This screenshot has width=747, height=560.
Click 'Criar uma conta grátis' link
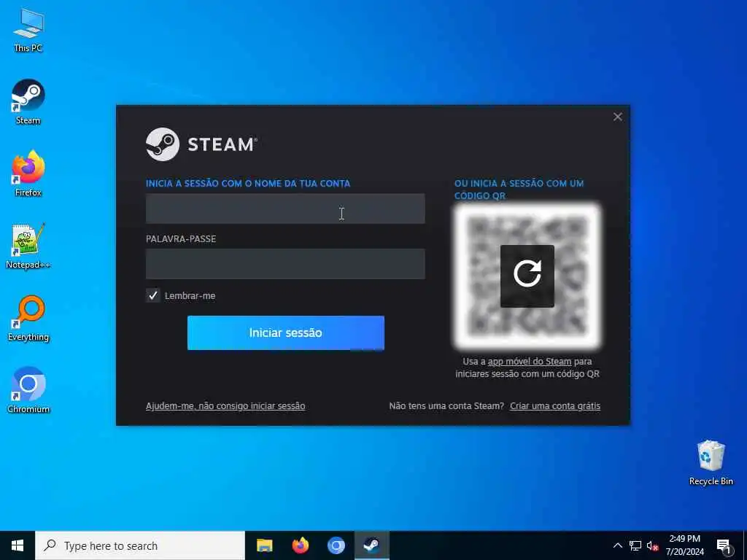(555, 406)
